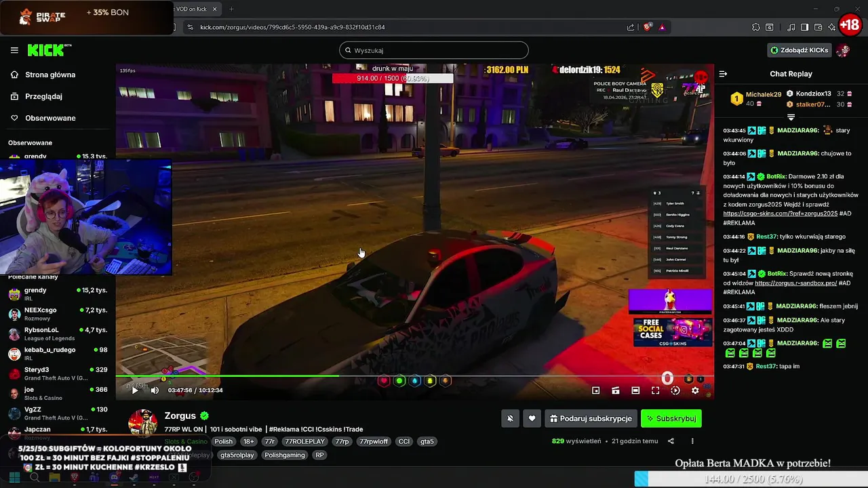Open kebab_u_rudego channel
The image size is (868, 488).
(x=58, y=353)
